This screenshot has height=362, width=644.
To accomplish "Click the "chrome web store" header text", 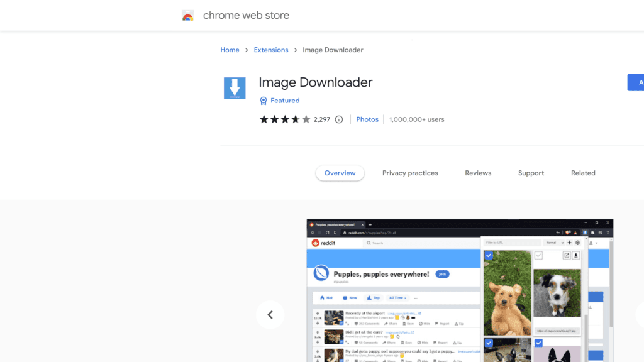I will 246,16.
